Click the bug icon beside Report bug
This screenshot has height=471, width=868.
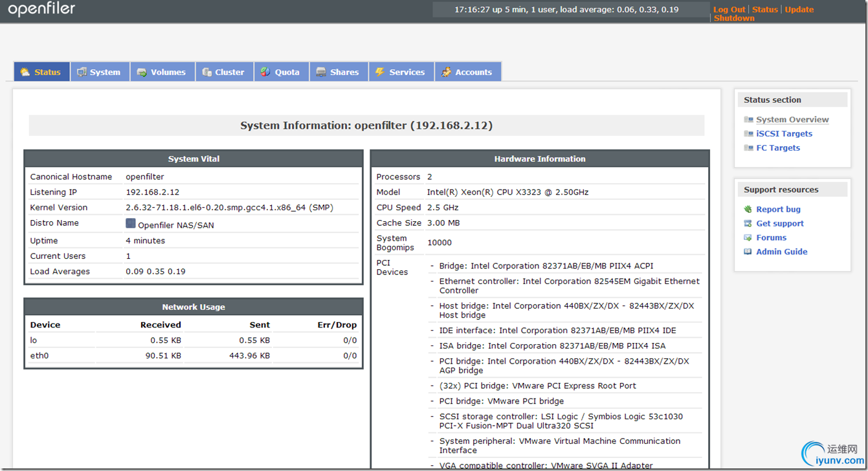[x=748, y=210]
